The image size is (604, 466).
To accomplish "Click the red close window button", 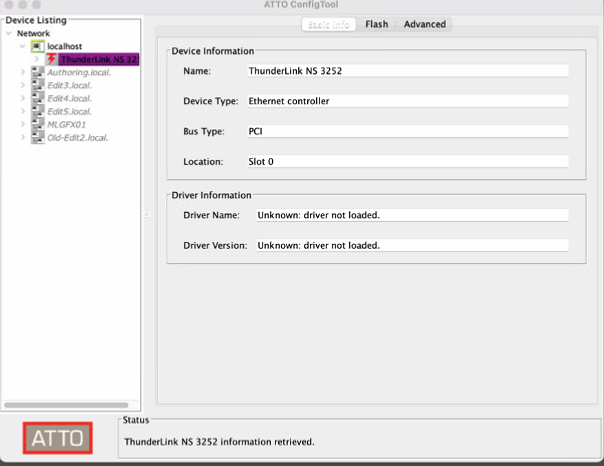I will pos(8,5).
